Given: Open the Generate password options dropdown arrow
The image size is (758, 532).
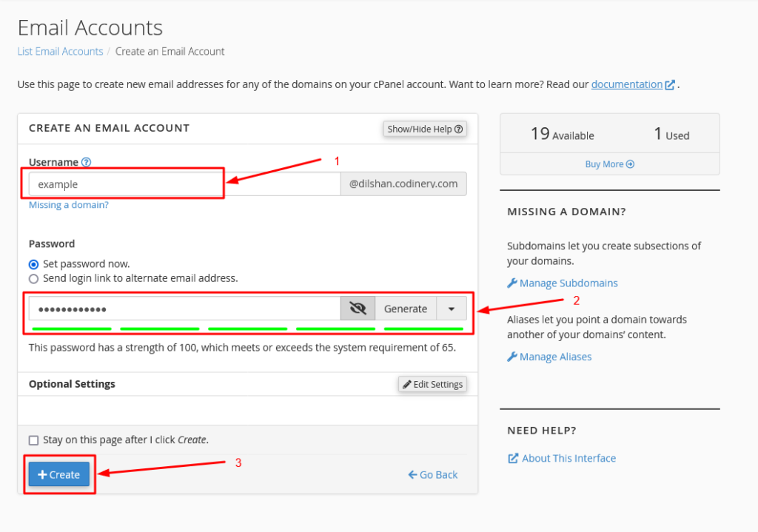Looking at the screenshot, I should [x=452, y=309].
